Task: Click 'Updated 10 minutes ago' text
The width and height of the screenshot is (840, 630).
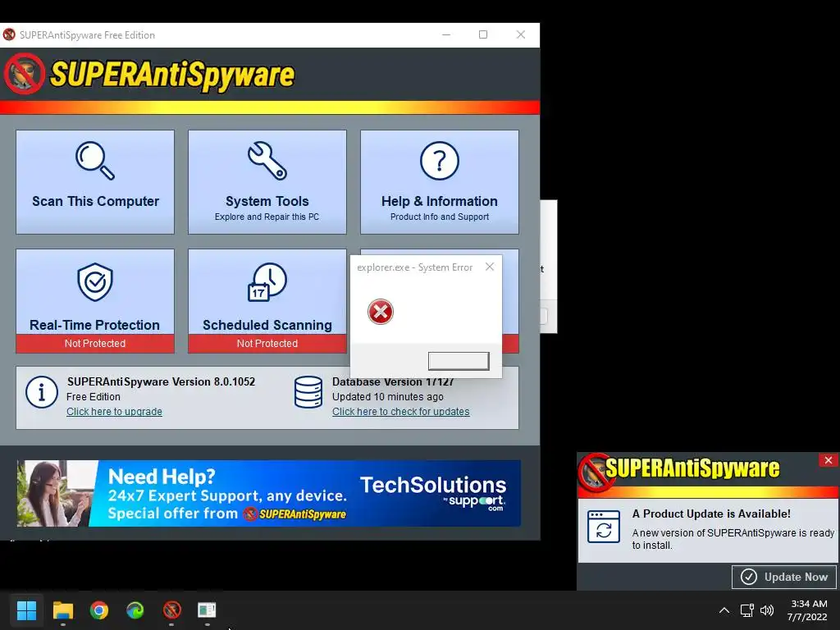Action: [388, 396]
